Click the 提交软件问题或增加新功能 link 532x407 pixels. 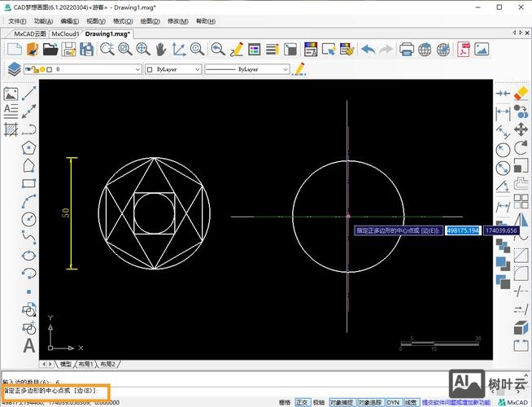(456, 402)
